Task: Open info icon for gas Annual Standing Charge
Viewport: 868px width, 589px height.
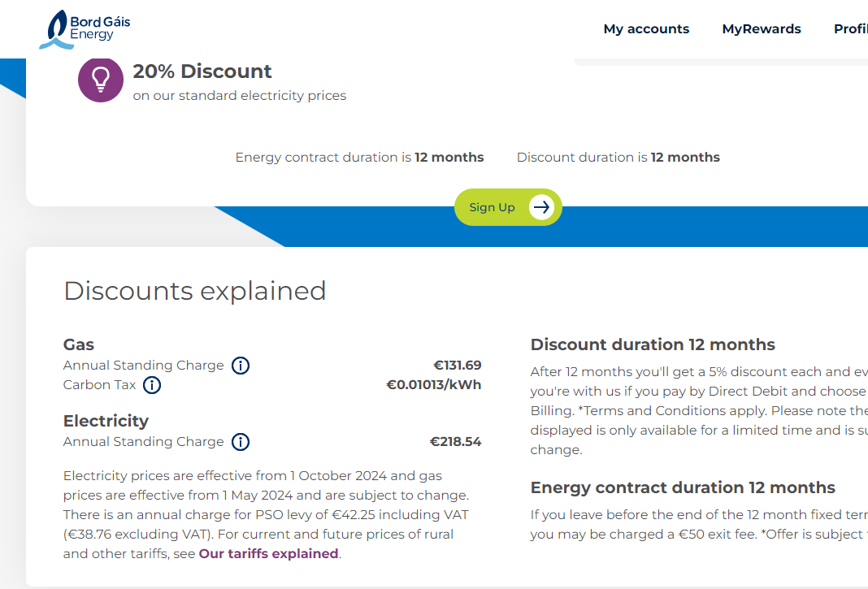Action: tap(240, 366)
